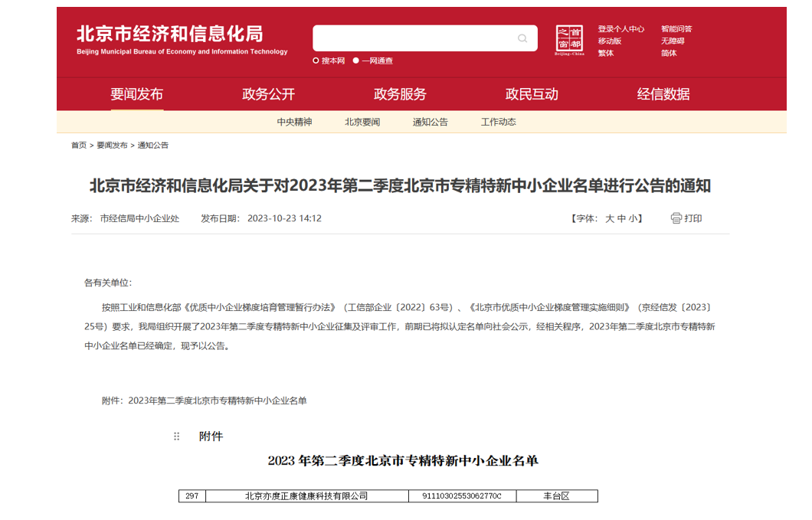Click inside the search input field
The height and width of the screenshot is (520, 812).
click(414, 38)
